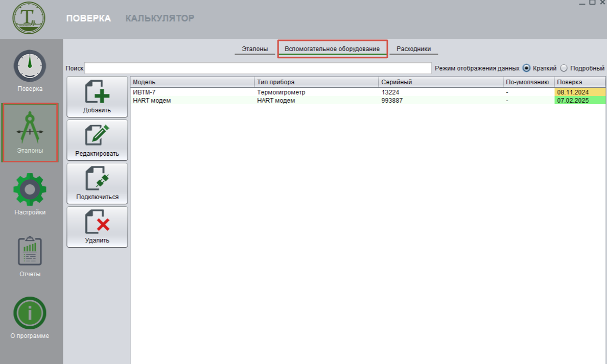Select the Краткий display mode radio button
Screen dimensions: 607x364
pos(526,68)
